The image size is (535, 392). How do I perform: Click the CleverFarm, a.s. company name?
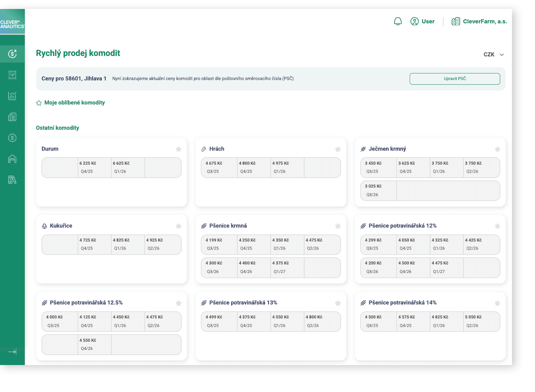(x=485, y=21)
